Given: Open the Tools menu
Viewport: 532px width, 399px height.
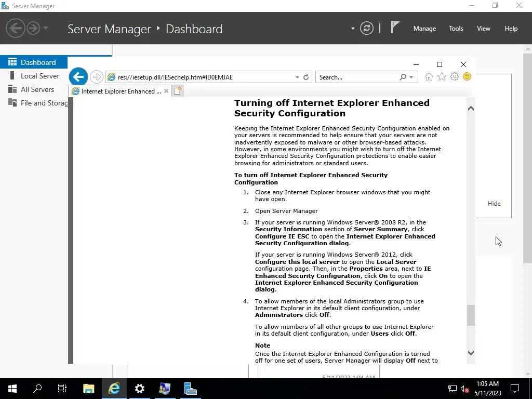Looking at the screenshot, I should (x=456, y=29).
